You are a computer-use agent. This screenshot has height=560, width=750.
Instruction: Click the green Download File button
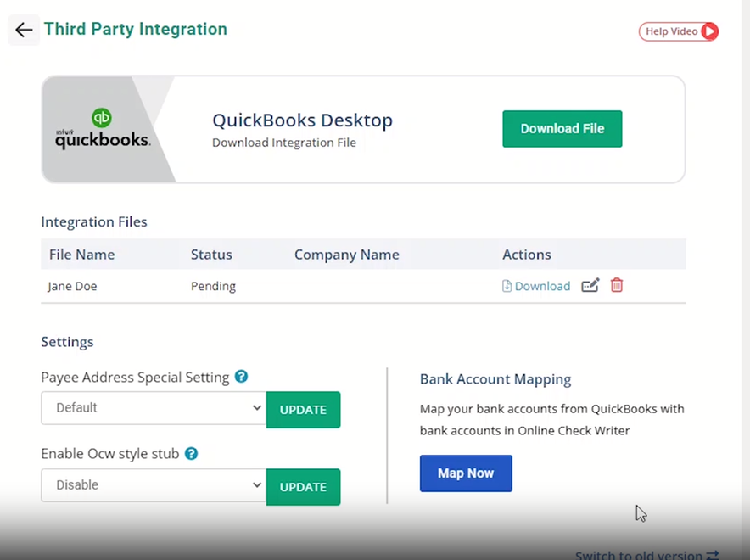tap(562, 129)
